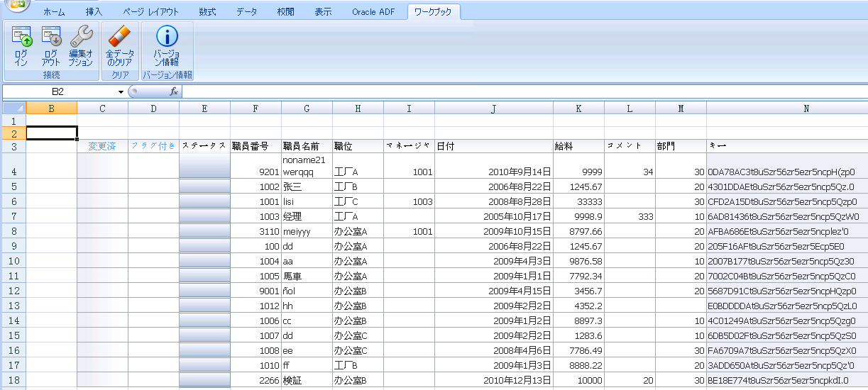
Task: Click the select-all corner button
Action: [13, 108]
